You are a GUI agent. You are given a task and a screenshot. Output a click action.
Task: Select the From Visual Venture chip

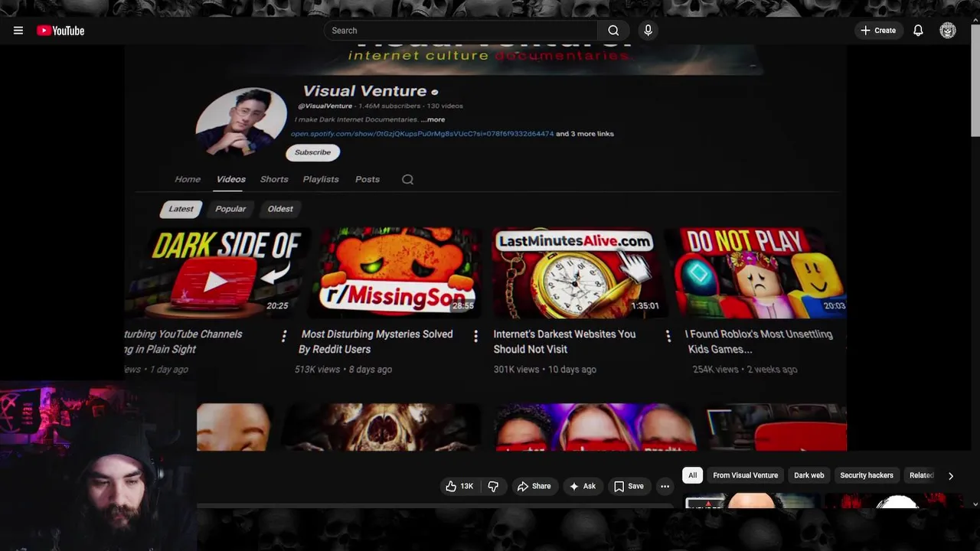745,475
